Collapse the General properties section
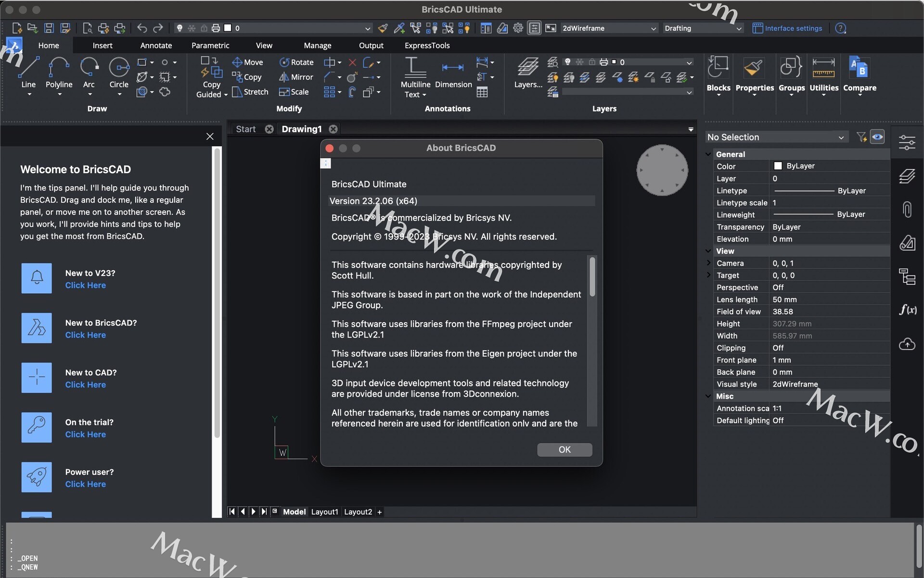This screenshot has height=578, width=924. pos(708,154)
